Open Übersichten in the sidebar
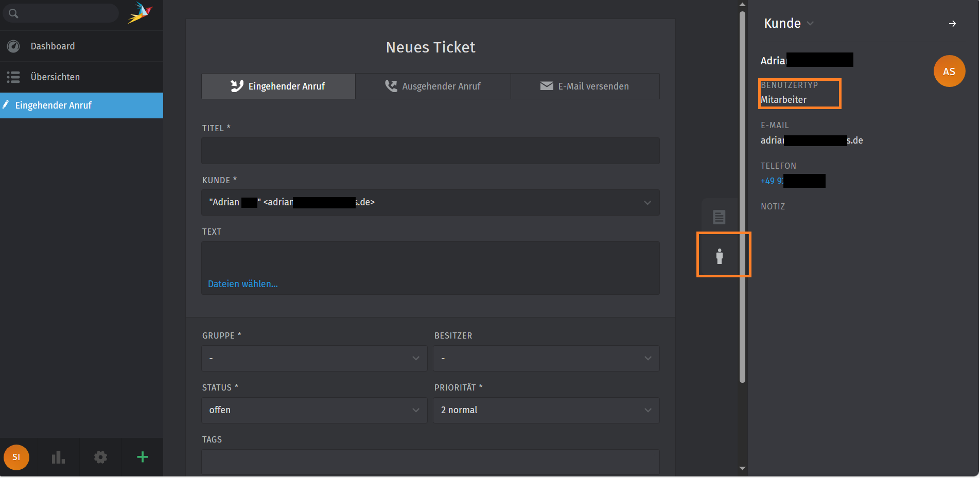The height and width of the screenshot is (478, 980). point(55,77)
